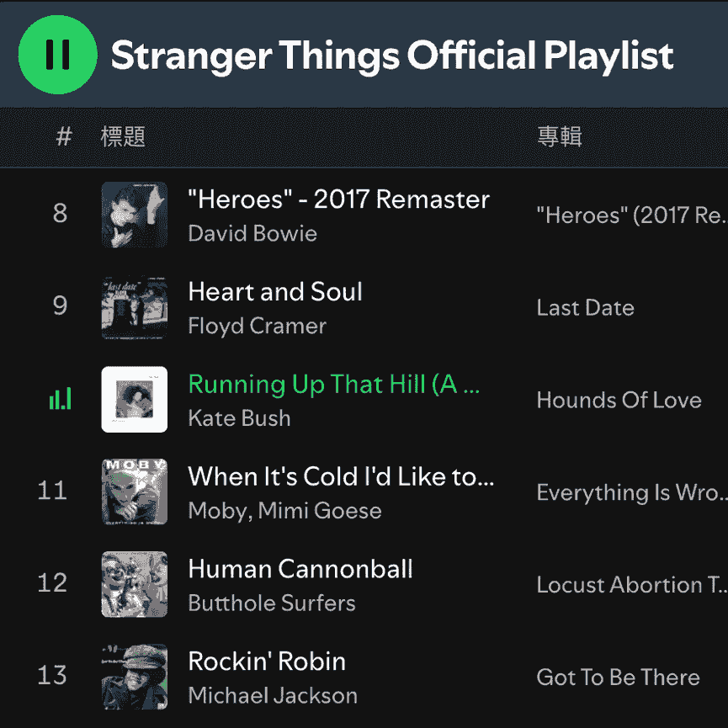
Task: Open the Hounds Of Love album link
Action: click(619, 400)
